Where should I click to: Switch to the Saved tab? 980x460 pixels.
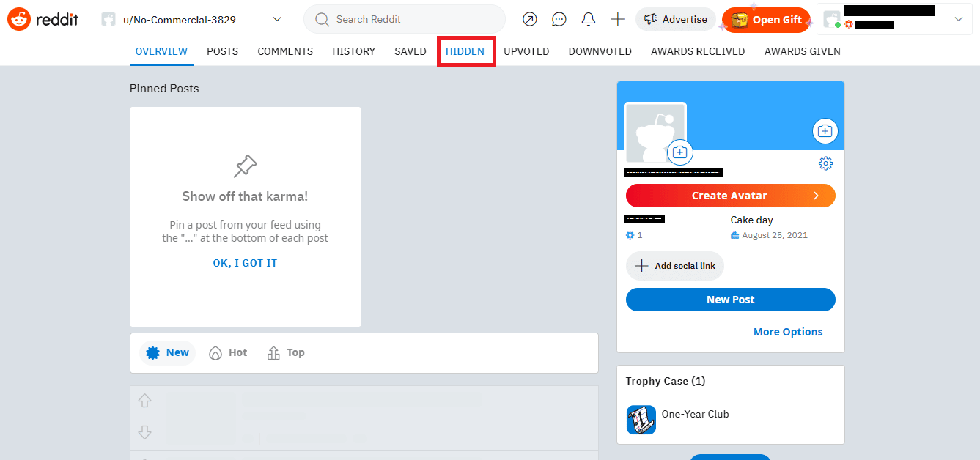410,51
